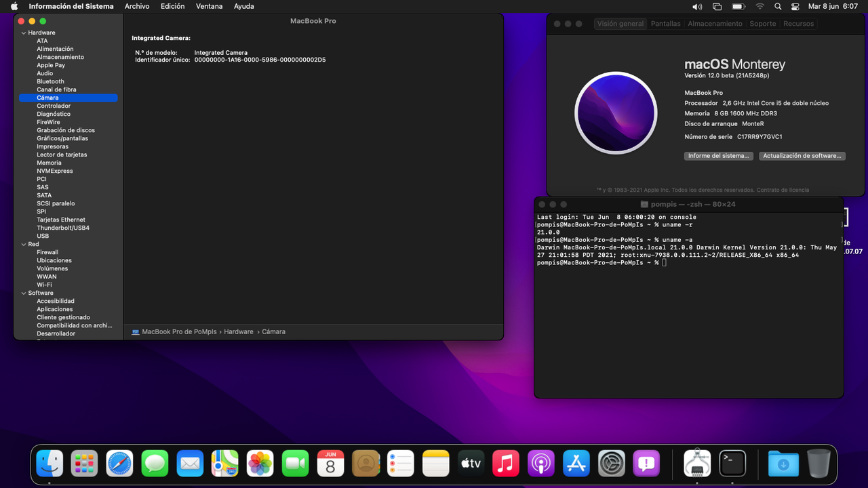Viewport: 868px width, 488px height.
Task: Open Contacts app in the dock
Action: click(366, 464)
